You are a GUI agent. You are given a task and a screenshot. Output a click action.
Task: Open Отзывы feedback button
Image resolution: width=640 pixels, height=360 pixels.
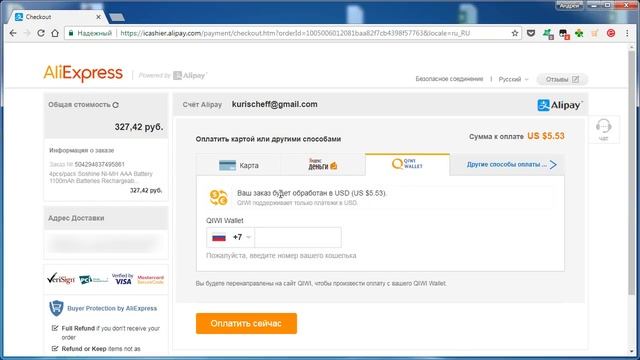coord(562,79)
